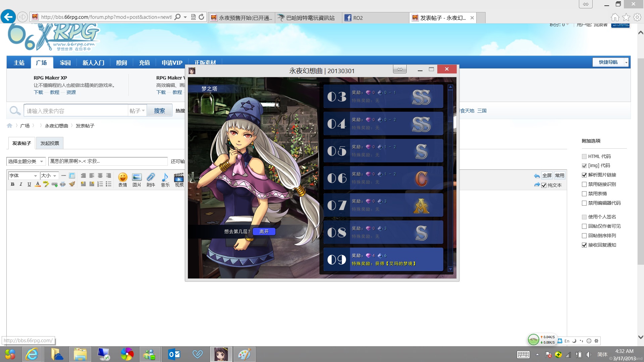Open the on-screen keyboard tray icon
This screenshot has width=644, height=362.
coord(523,355)
